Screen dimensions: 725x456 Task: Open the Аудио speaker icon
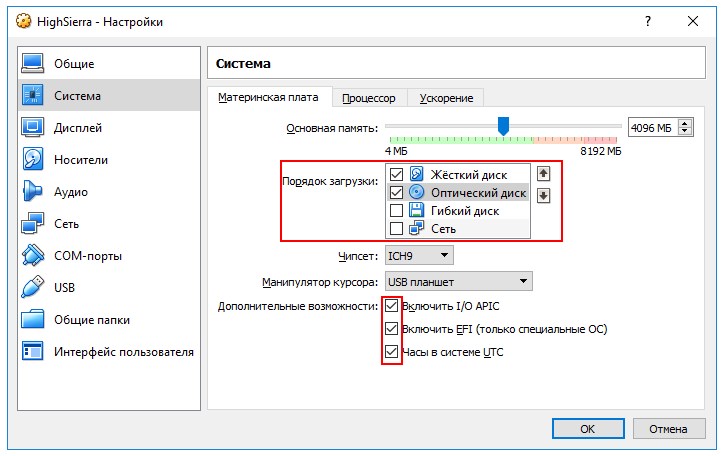click(x=33, y=192)
